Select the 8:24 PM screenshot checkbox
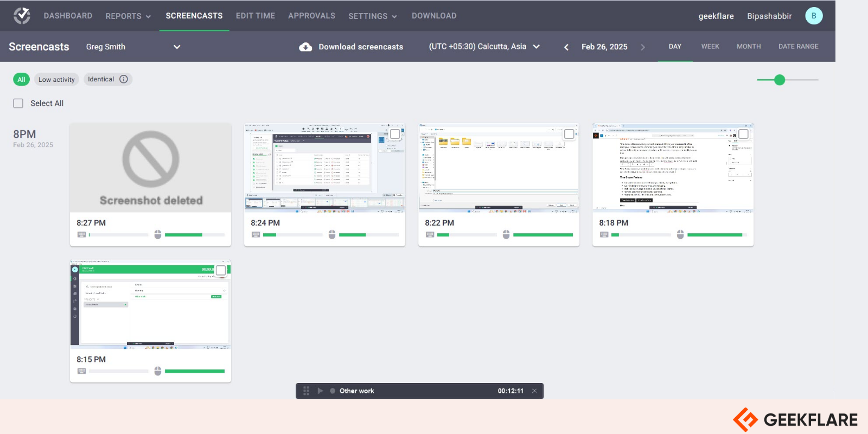 click(395, 133)
